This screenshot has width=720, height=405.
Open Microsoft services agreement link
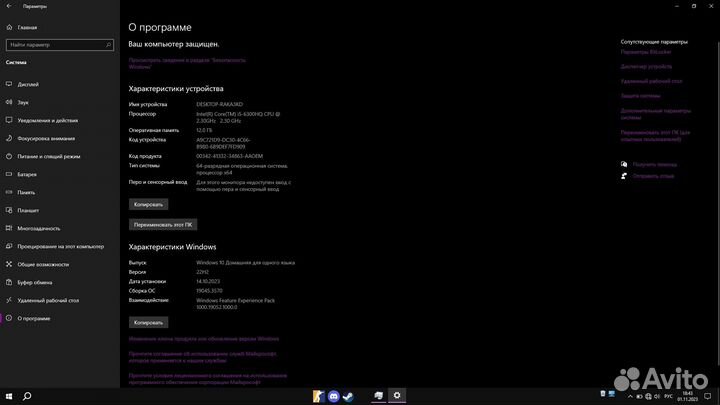pos(202,357)
